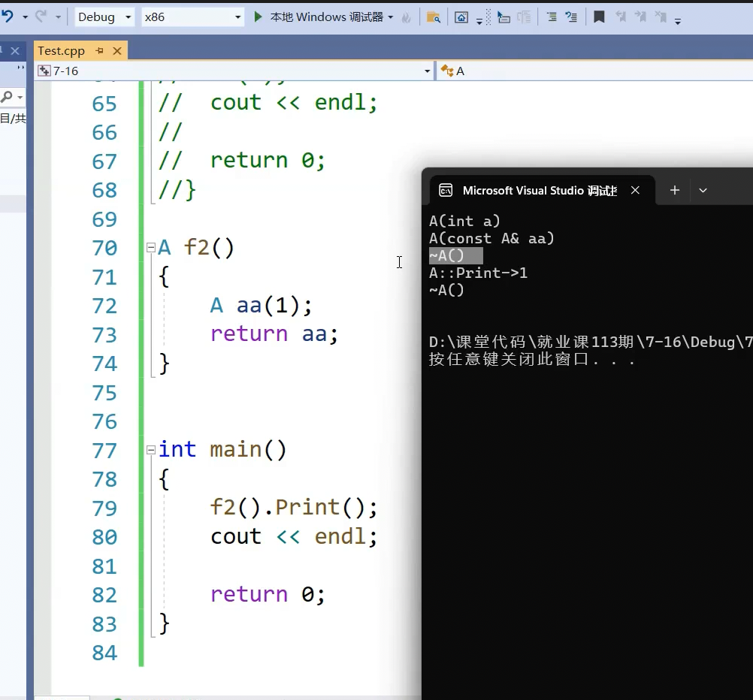Click the console window terminal icon
The image size is (753, 700).
coord(446,191)
